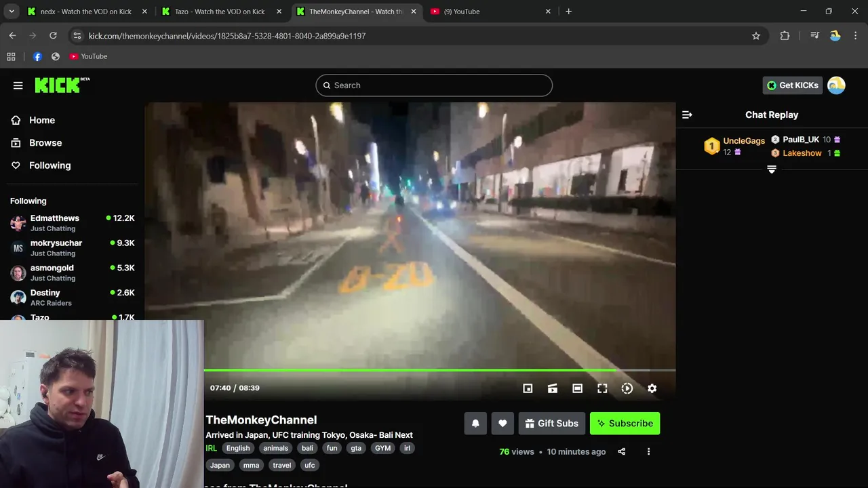Open playback speed control
The image size is (868, 488).
[x=627, y=388]
